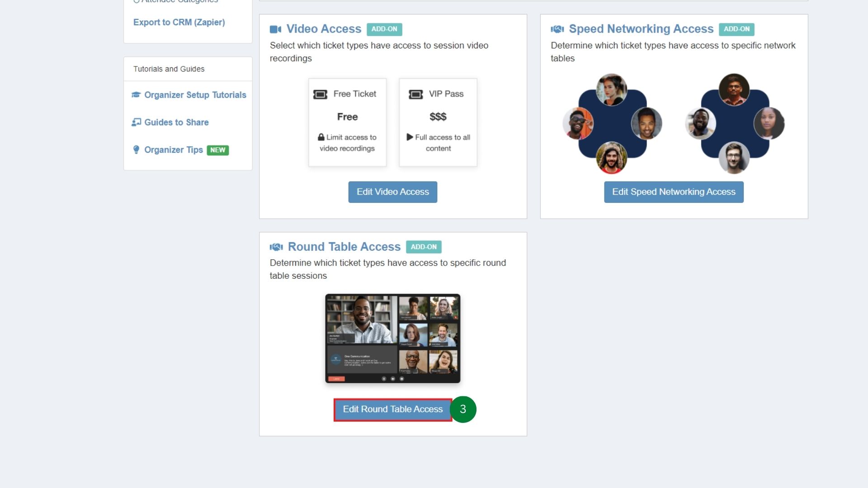868x488 pixels.
Task: Open Organizer Setup Tutorials link
Action: (x=195, y=95)
